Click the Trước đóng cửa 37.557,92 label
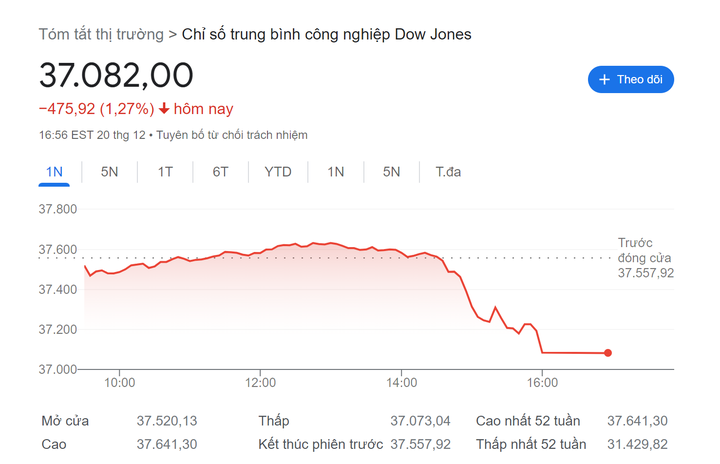 (x=645, y=258)
